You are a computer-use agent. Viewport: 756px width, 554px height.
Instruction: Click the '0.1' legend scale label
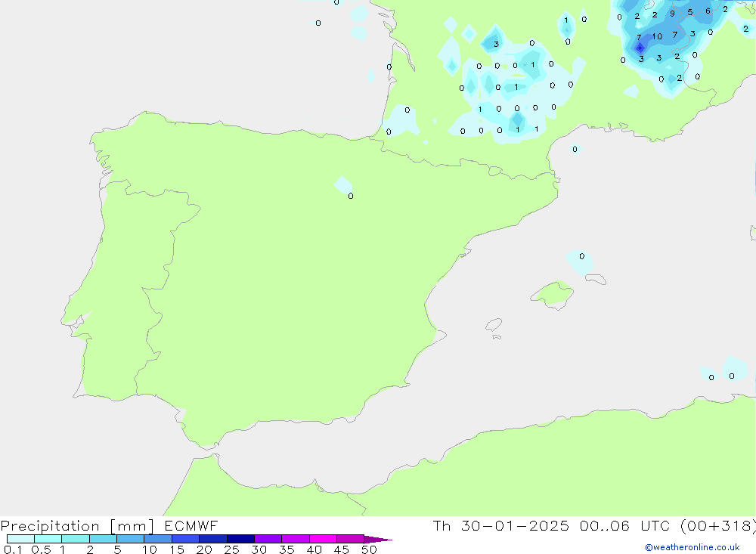point(13,549)
